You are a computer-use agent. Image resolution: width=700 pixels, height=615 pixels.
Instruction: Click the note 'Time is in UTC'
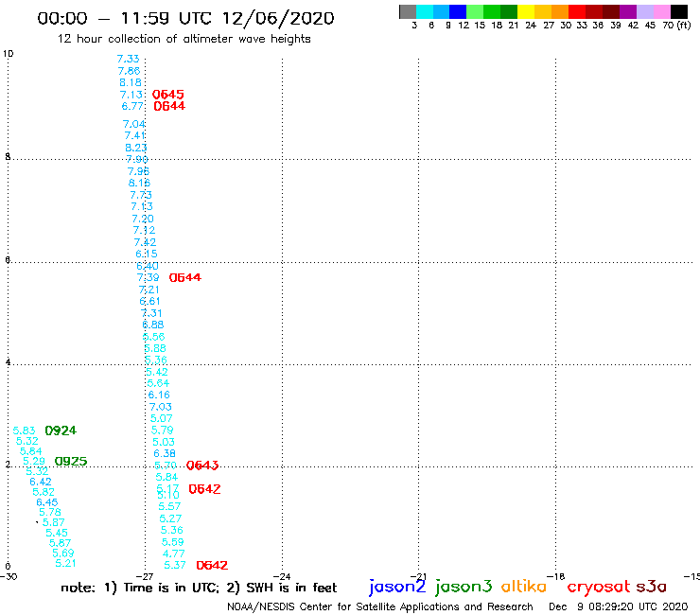point(171,588)
